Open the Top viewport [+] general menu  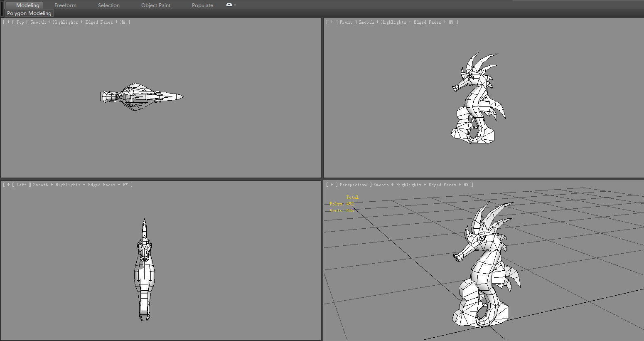pos(8,22)
